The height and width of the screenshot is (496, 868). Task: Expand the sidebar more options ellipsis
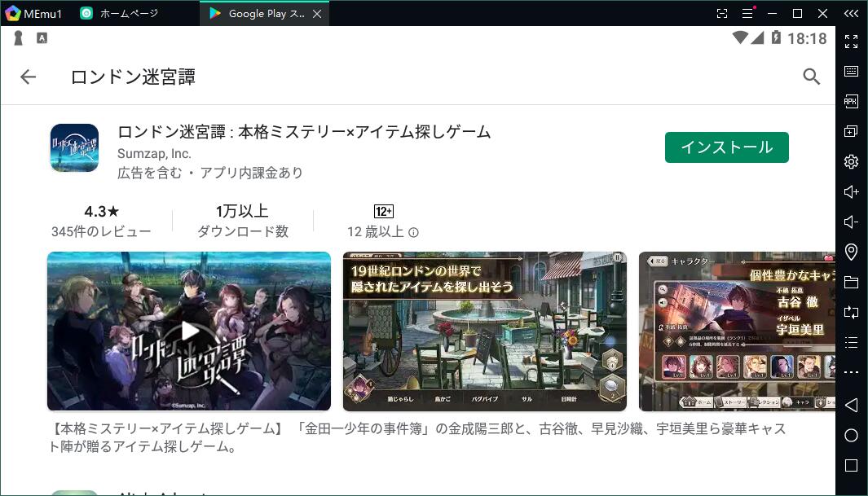click(851, 372)
